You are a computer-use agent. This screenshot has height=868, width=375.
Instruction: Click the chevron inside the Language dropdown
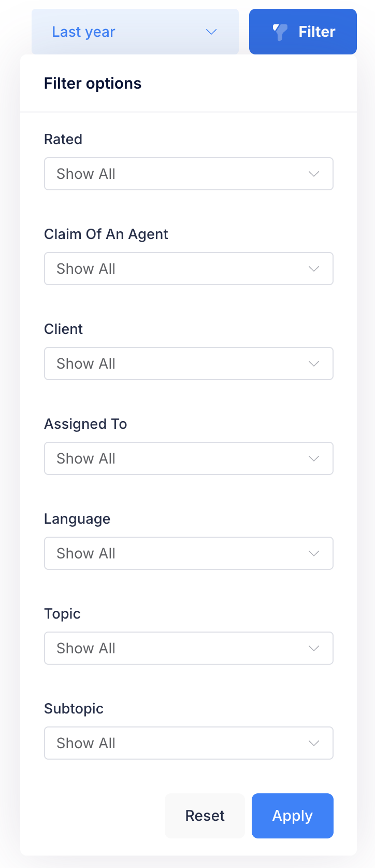point(314,553)
